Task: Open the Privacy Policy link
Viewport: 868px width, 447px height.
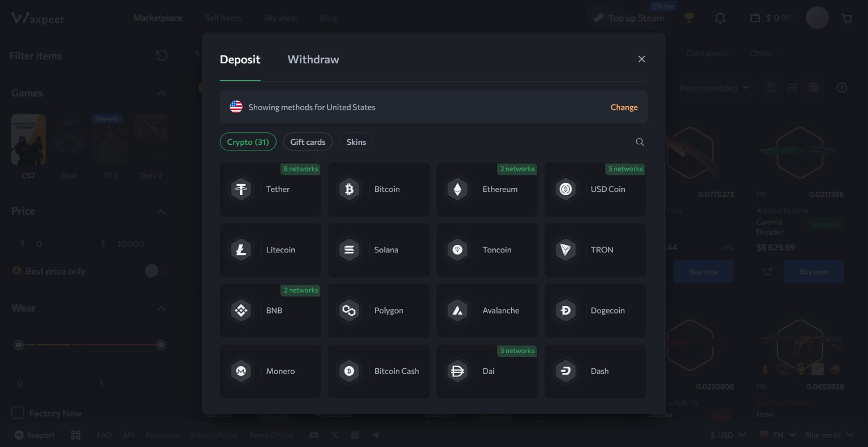Action: pos(214,435)
